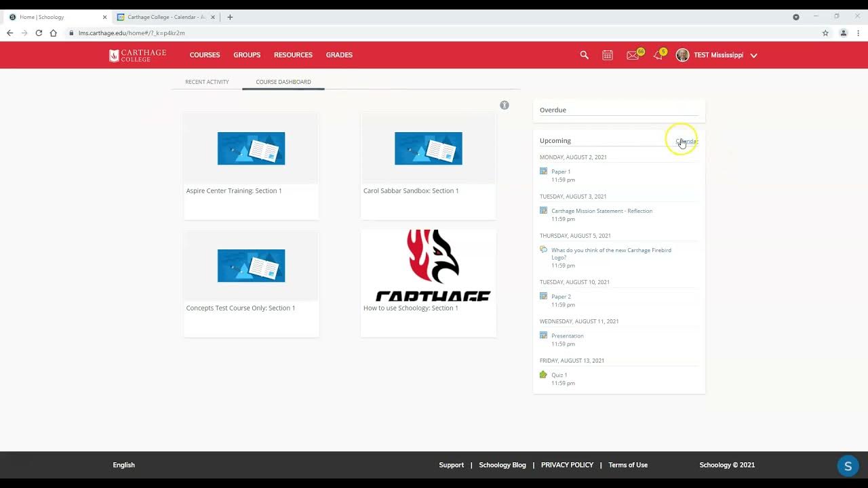
Task: Click the Chrome tab search dropdown icon
Action: pos(796,17)
